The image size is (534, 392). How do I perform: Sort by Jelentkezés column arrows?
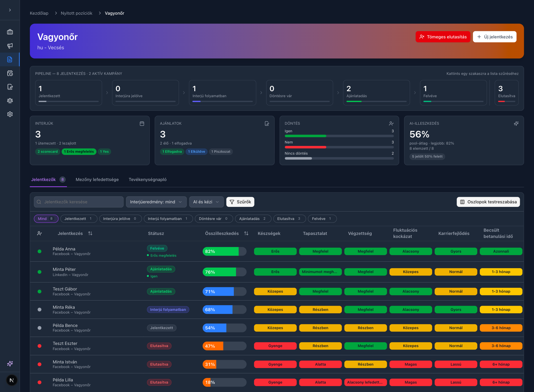pos(90,233)
